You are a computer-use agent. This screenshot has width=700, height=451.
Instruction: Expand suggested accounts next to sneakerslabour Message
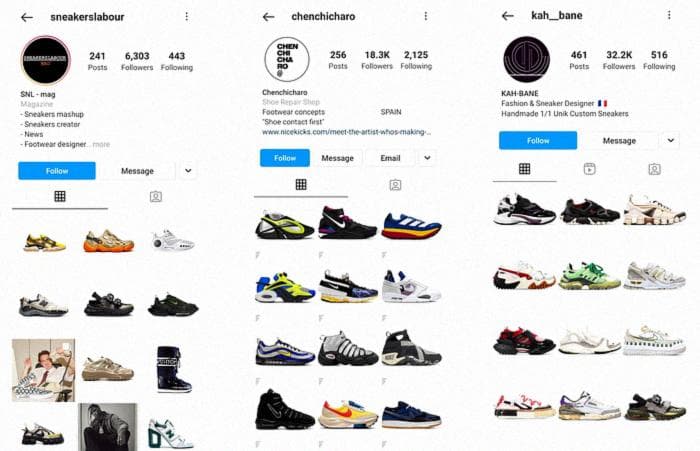click(x=188, y=171)
